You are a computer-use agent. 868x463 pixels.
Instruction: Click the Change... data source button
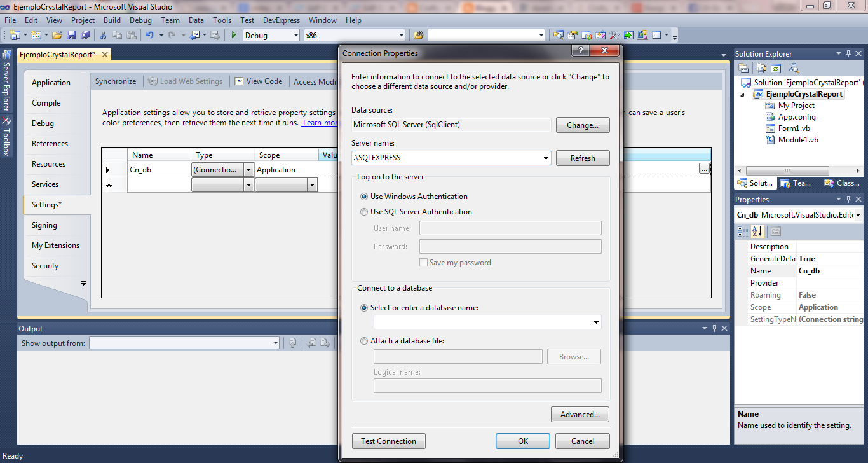[x=583, y=125]
